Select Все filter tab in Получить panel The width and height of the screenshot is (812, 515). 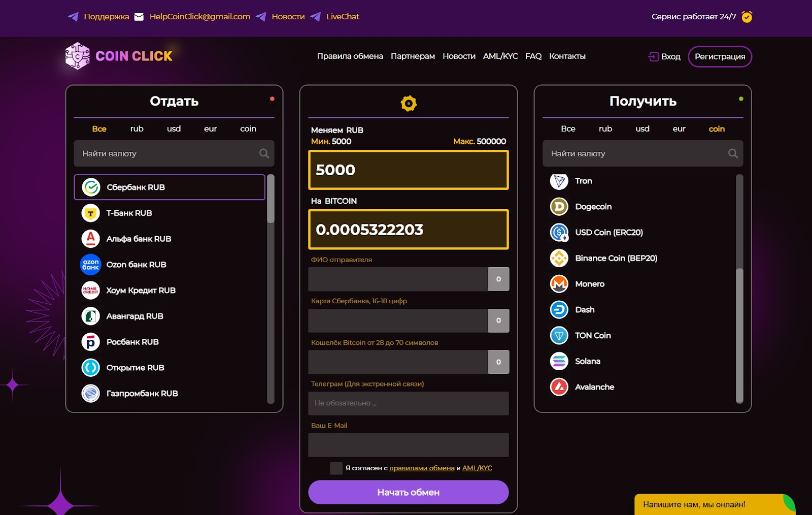(x=568, y=129)
